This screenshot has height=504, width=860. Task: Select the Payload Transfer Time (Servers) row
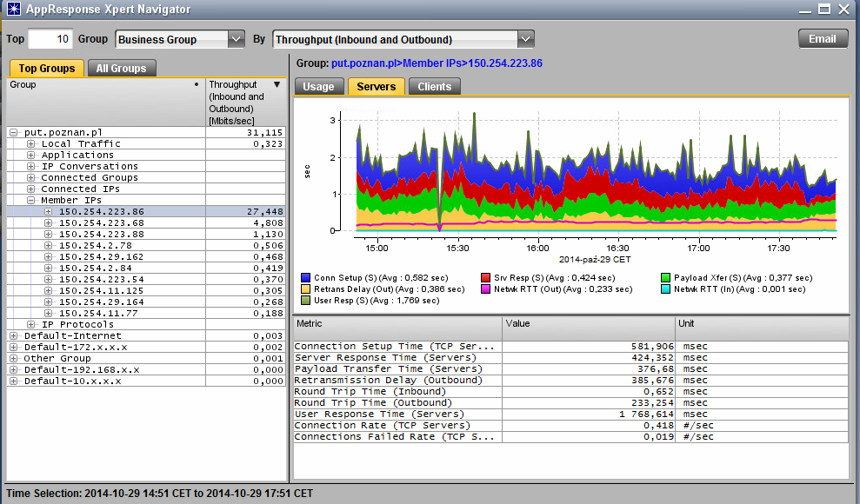click(571, 368)
